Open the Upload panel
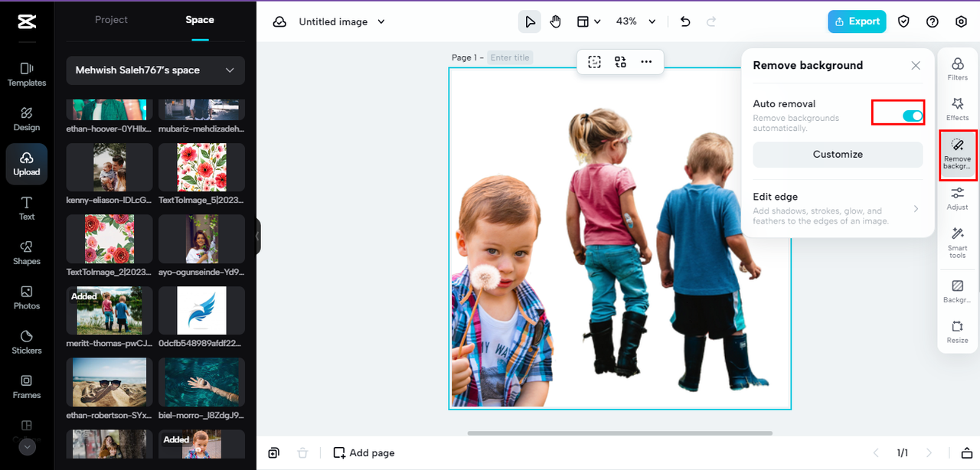The width and height of the screenshot is (980, 470). (x=27, y=164)
